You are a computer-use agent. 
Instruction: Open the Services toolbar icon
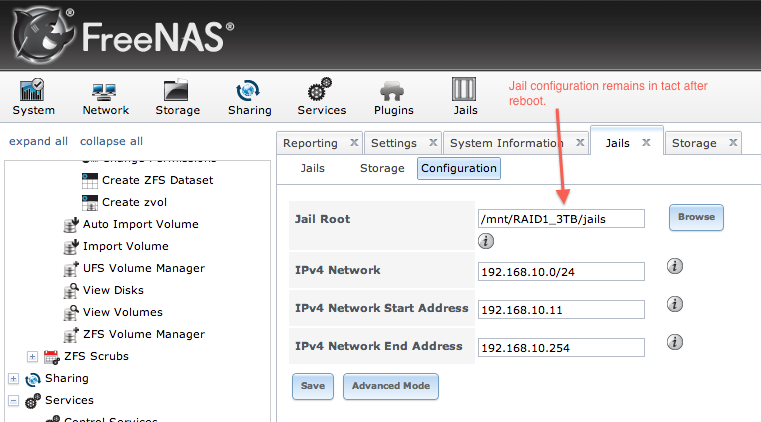point(320,89)
